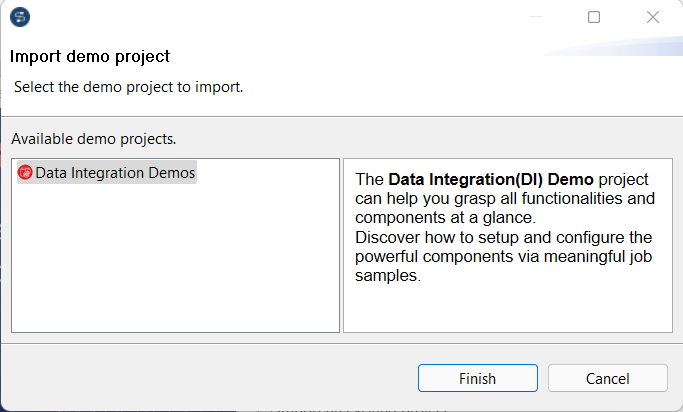683x412 pixels.
Task: Close the dialog using the X icon
Action: pyautogui.click(x=653, y=17)
